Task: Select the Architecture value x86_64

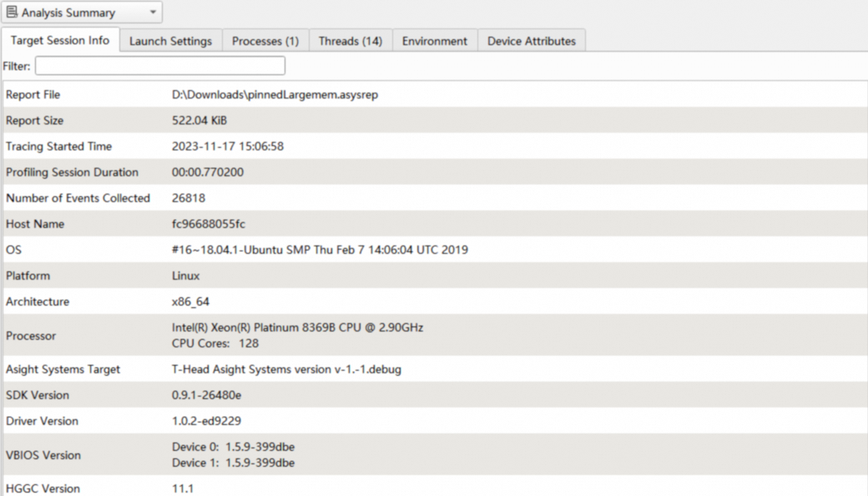Action: tap(190, 301)
